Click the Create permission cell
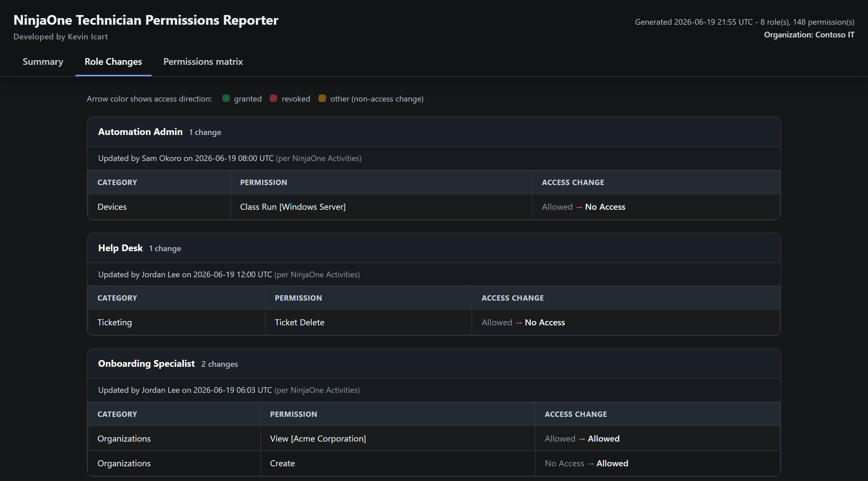Viewport: 868px width, 481px height. pos(398,464)
